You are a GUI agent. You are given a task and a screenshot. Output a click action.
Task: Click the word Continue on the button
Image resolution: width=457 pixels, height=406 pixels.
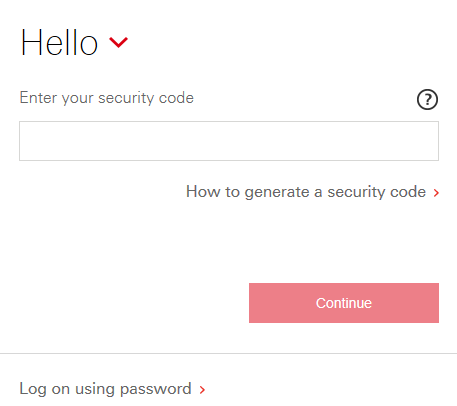pyautogui.click(x=344, y=303)
